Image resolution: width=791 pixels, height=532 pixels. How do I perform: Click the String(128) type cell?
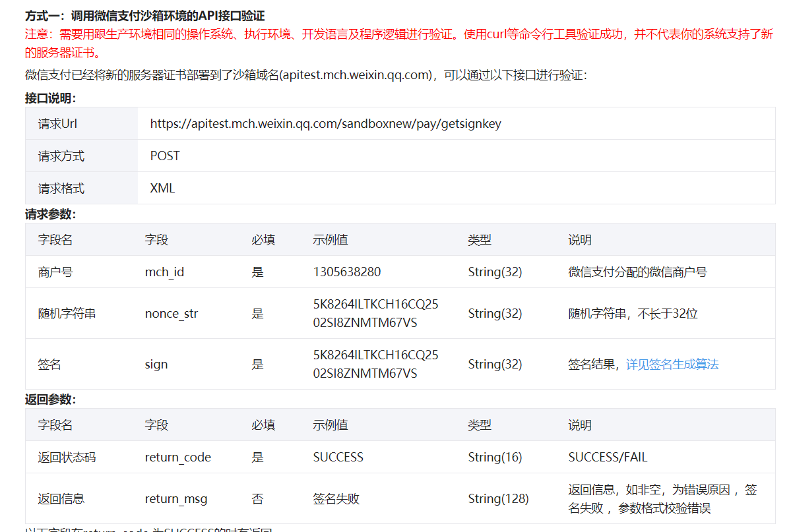pos(498,499)
